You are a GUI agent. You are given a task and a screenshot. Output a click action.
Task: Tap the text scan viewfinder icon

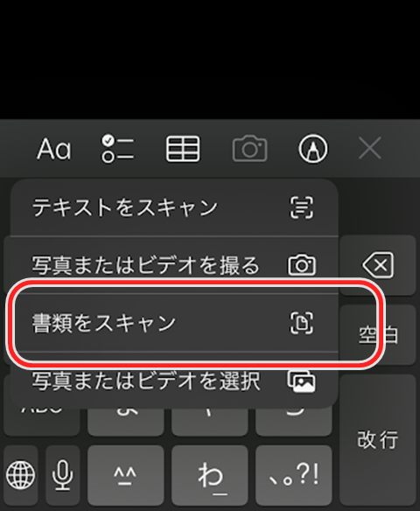click(x=302, y=207)
